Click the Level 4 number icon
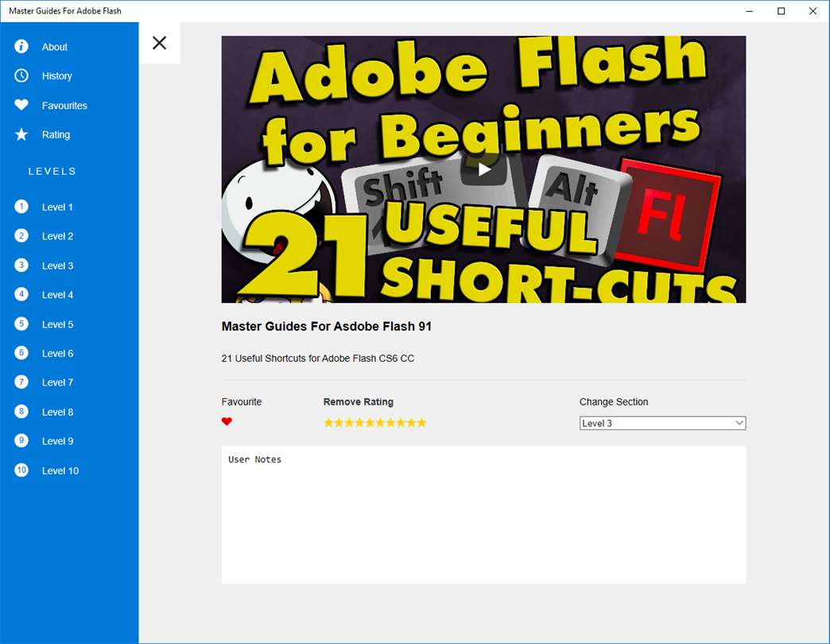This screenshot has height=644, width=830. click(21, 294)
